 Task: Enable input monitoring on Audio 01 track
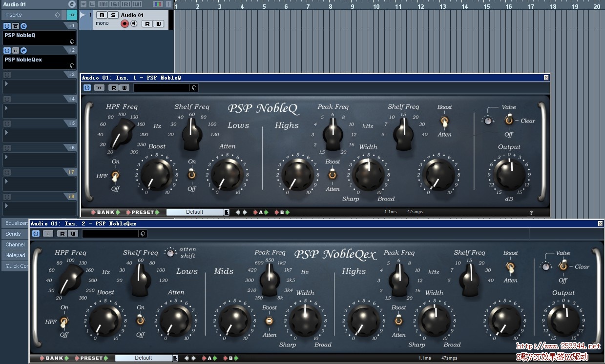pyautogui.click(x=134, y=23)
